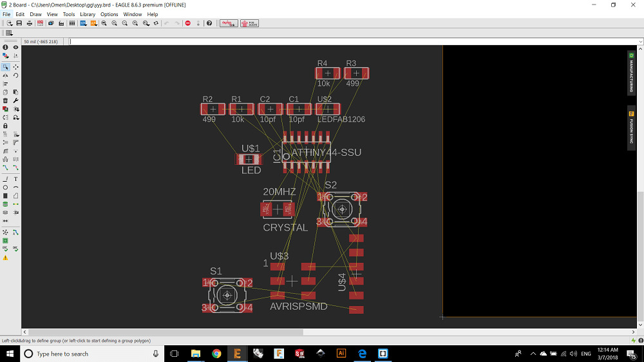Select the Move tool
The height and width of the screenshot is (362, 644).
pos(15,67)
